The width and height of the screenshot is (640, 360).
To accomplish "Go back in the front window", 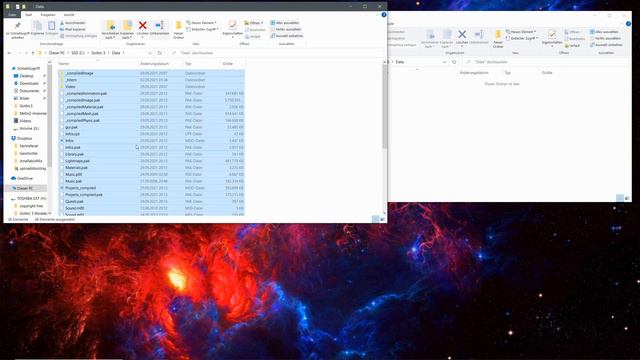I will (9, 53).
